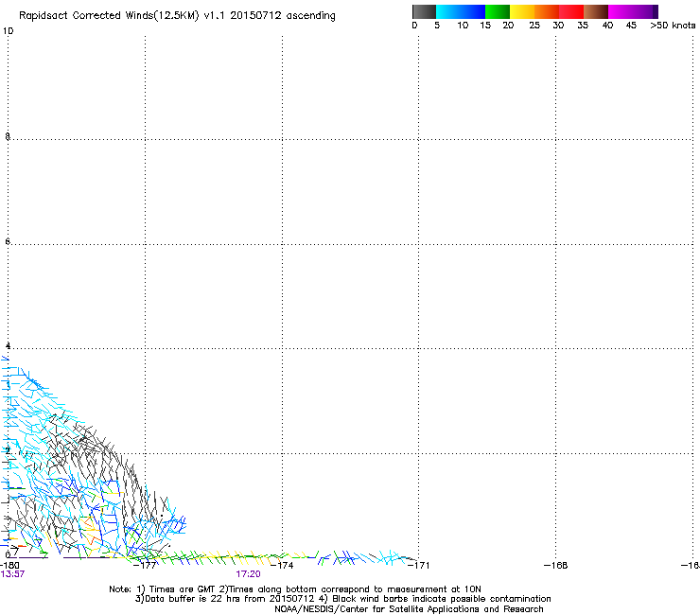
Task: Click the '>50 knots' legend label
Action: (673, 26)
